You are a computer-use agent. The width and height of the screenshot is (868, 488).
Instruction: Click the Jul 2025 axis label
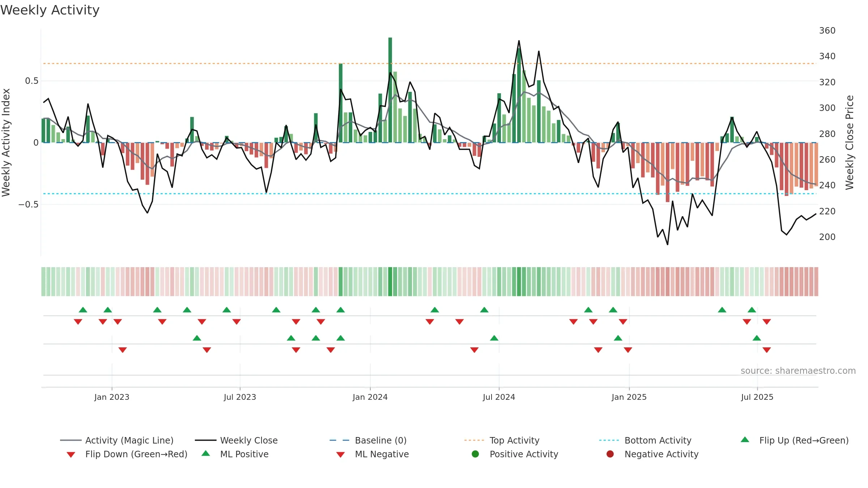[757, 397]
